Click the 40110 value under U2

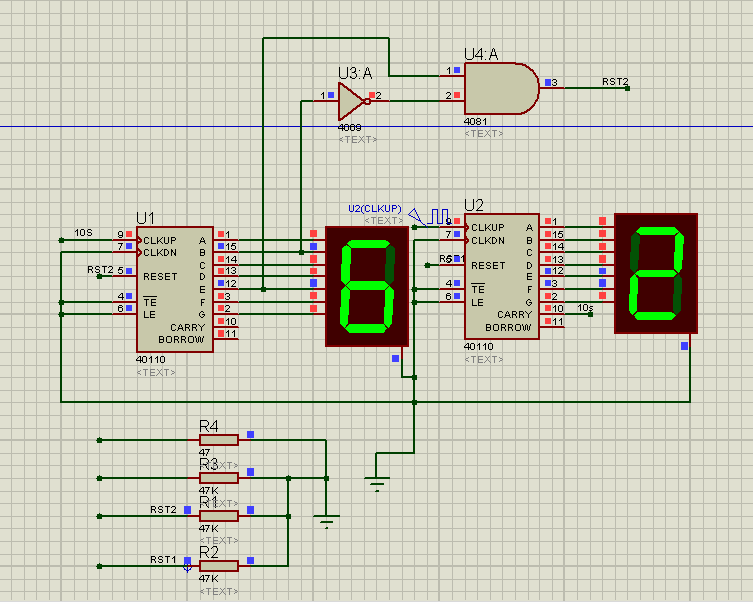(x=479, y=347)
